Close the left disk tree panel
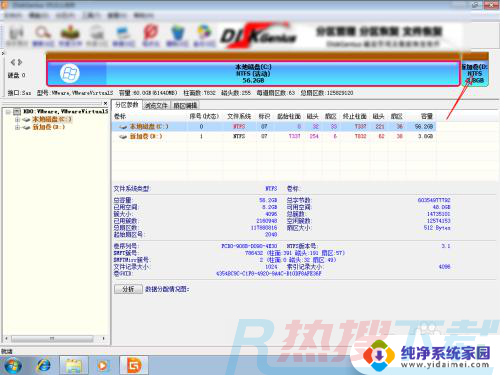Screen dimensions: 500x375 [105, 103]
